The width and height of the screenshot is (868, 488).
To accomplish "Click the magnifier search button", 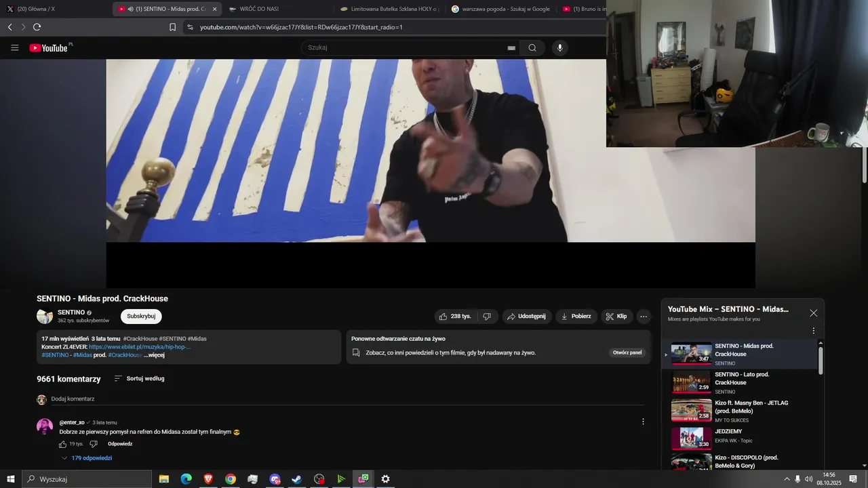I will tap(532, 47).
